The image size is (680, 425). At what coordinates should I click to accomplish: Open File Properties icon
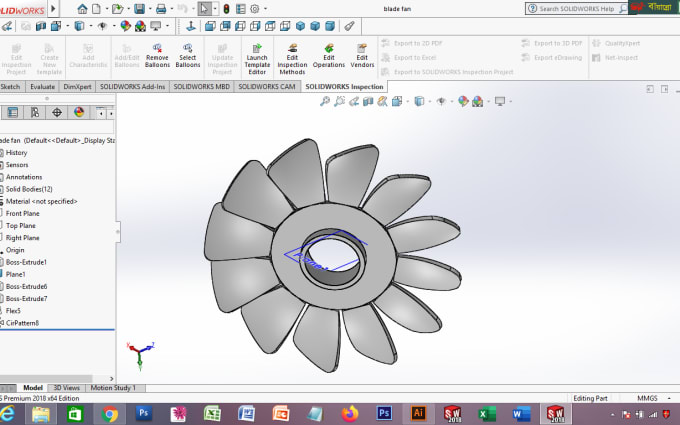pyautogui.click(x=241, y=9)
